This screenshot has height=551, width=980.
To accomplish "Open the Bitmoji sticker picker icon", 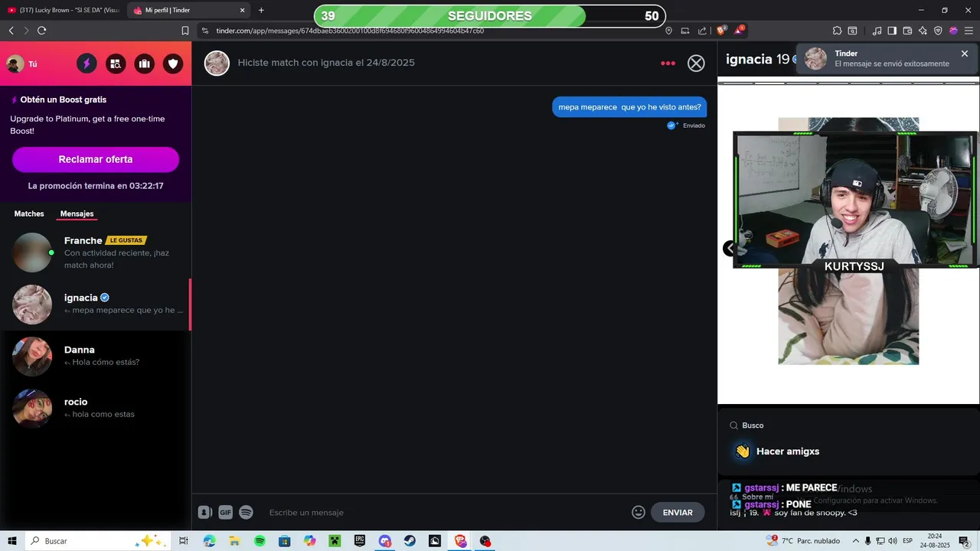I will 205,513.
